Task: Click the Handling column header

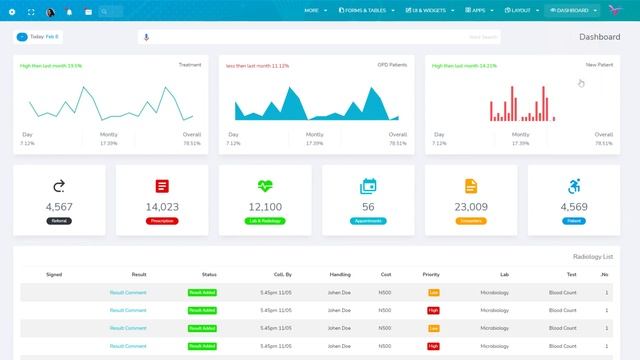Action: point(340,275)
